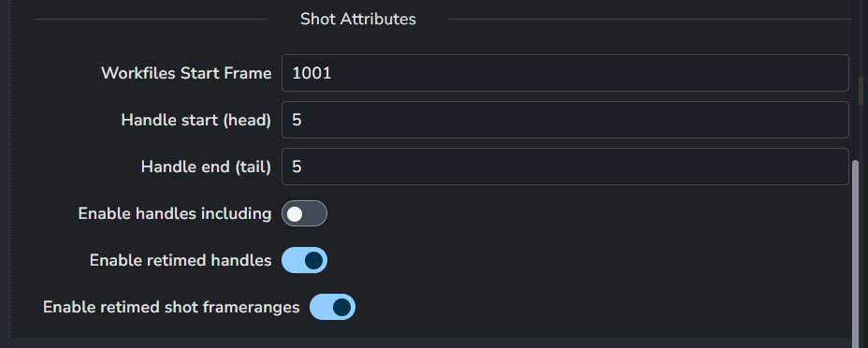Focus the Handle start (head) field
Screen dimensions: 868x348
pos(565,120)
